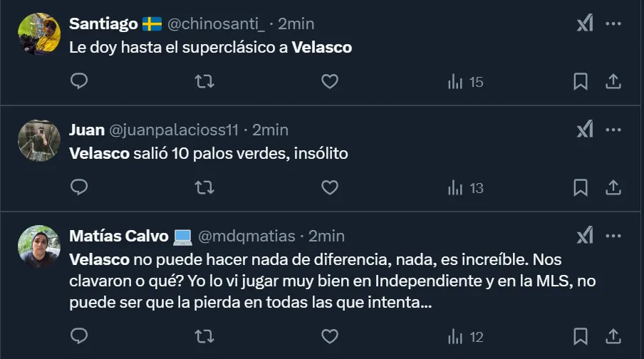
Task: Open more options on Matías Calvo's tweet
Action: coord(613,235)
